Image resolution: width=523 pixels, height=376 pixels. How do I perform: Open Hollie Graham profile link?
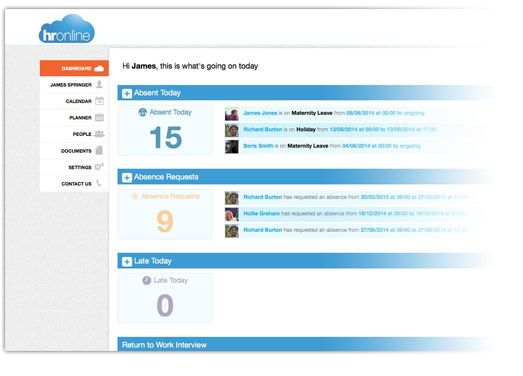[x=262, y=213]
